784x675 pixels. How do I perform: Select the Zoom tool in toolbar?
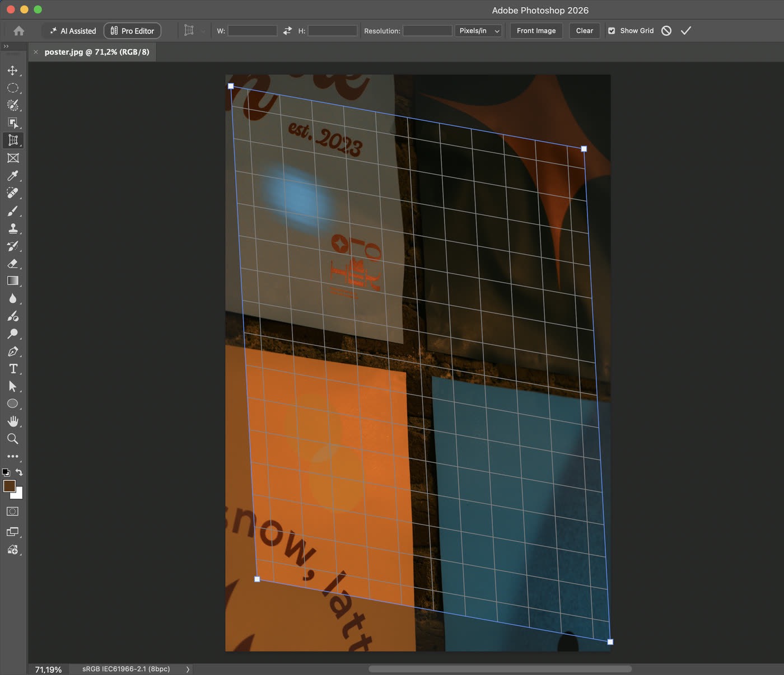[12, 439]
